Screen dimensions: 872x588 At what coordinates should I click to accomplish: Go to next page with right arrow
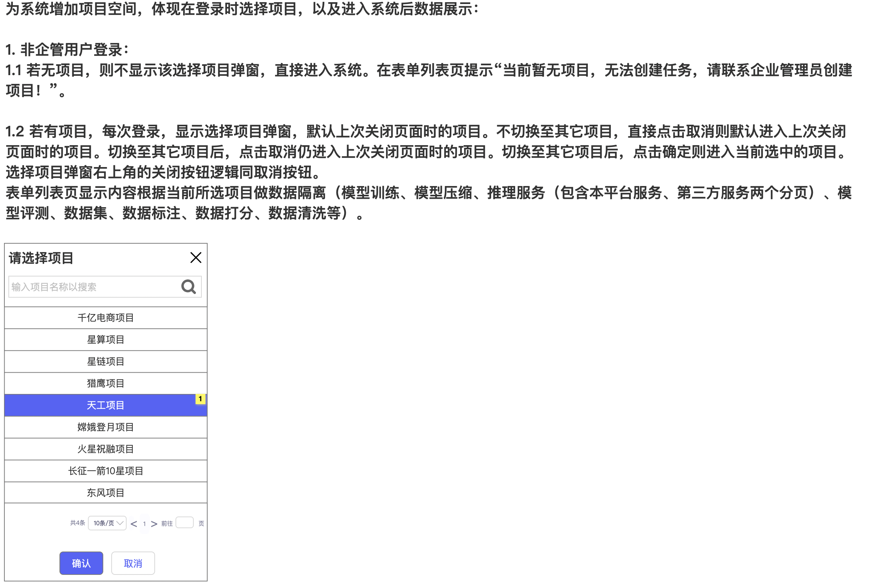(x=154, y=524)
